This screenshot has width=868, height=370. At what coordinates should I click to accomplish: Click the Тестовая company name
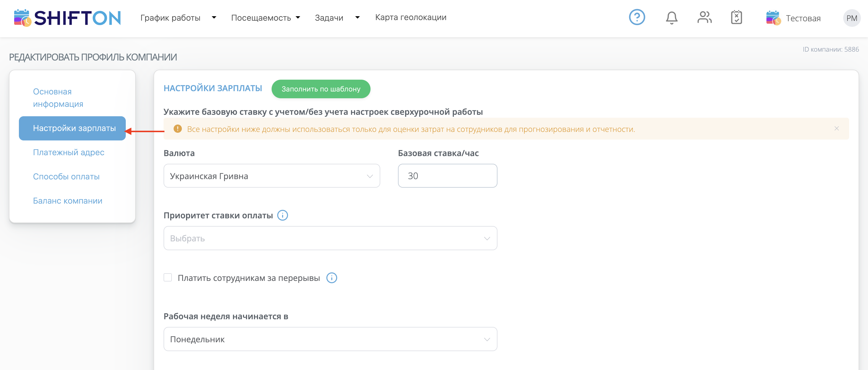[803, 19]
